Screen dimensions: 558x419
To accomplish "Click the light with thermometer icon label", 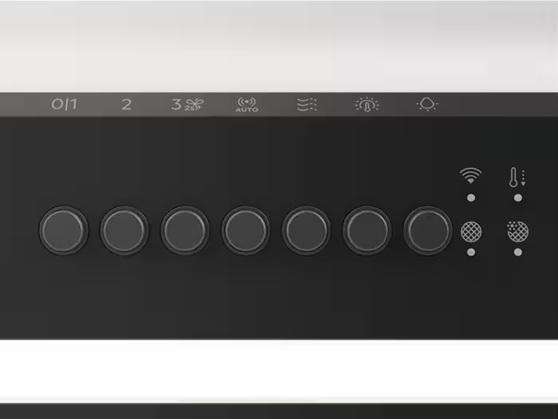I will pyautogui.click(x=367, y=105).
